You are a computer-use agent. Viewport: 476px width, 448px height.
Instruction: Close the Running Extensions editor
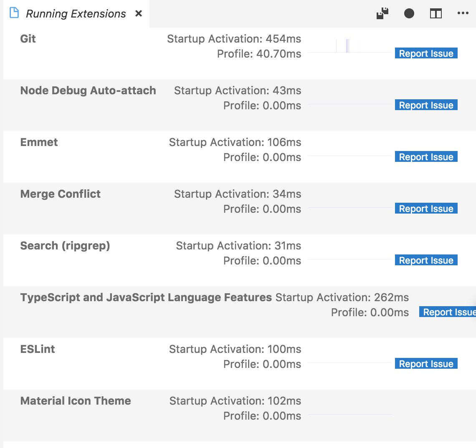pos(138,13)
